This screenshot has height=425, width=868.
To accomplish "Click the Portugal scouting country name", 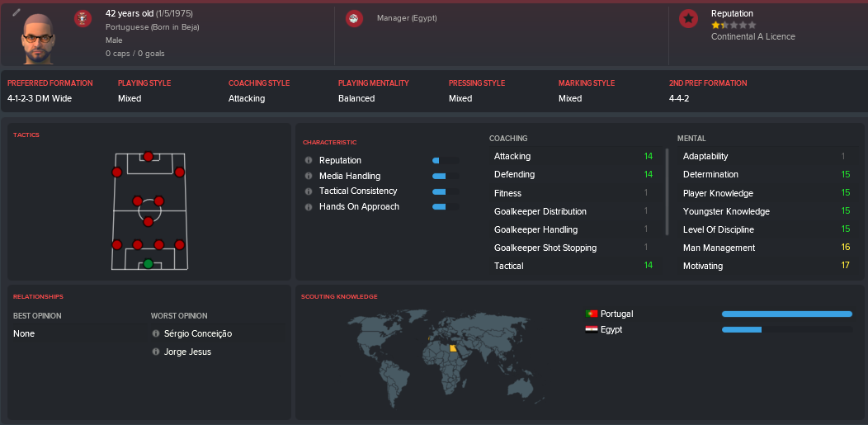I will pyautogui.click(x=616, y=314).
